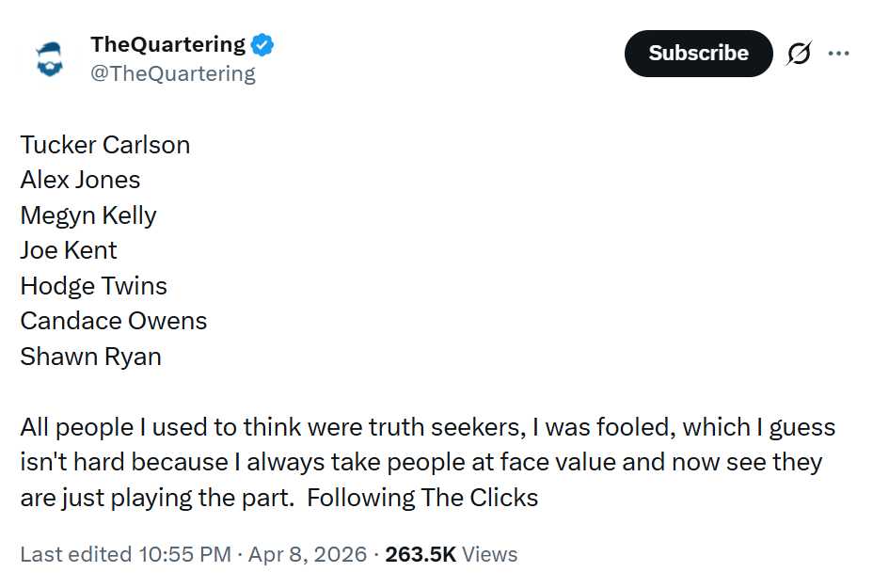Open the @TheQuartering handle link

(172, 73)
